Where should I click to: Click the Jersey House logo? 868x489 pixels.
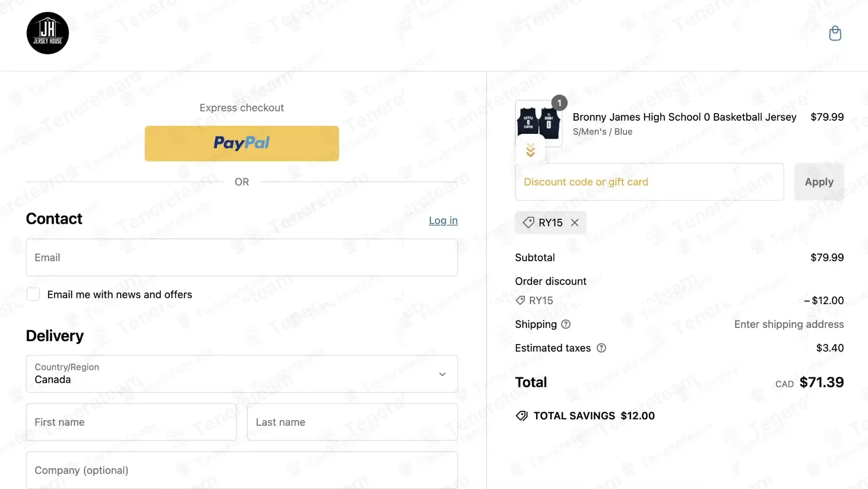pos(47,33)
